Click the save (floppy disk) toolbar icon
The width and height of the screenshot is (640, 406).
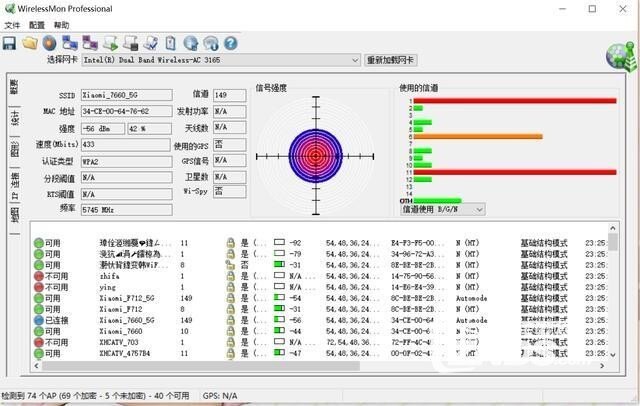tap(10, 43)
